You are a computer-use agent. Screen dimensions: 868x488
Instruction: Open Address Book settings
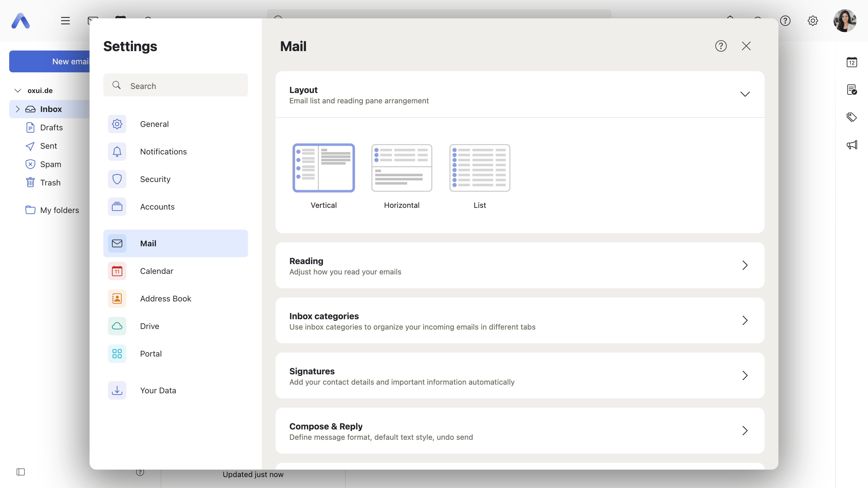coord(176,299)
